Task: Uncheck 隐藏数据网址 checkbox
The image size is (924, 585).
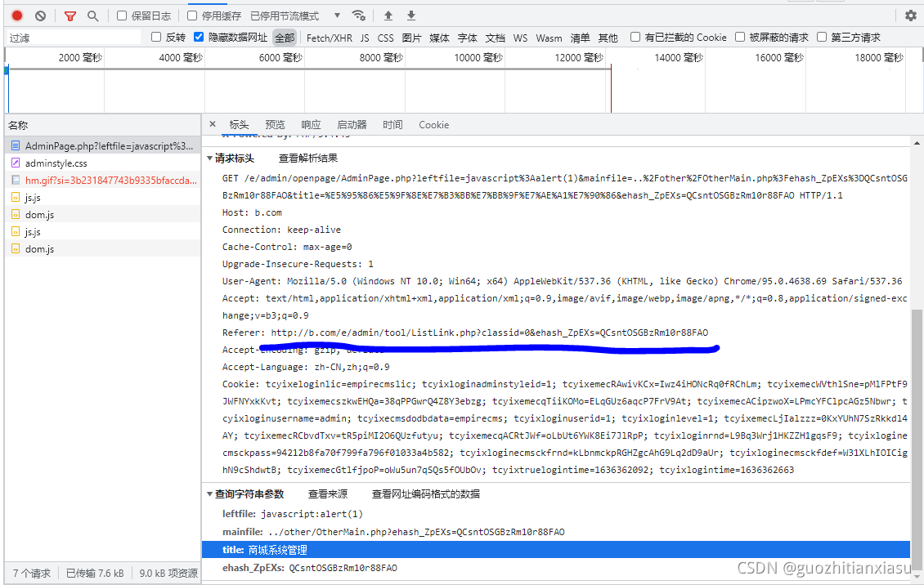Action: (x=199, y=37)
